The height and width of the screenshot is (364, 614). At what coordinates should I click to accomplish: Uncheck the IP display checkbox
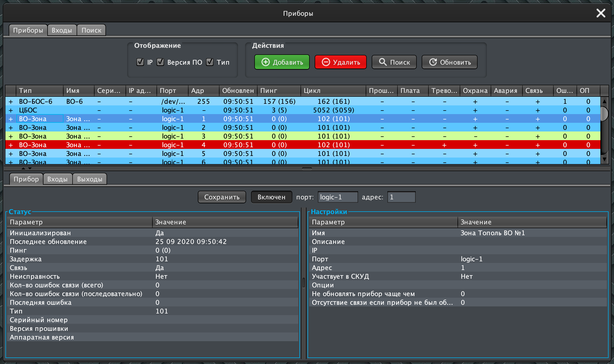pos(140,62)
